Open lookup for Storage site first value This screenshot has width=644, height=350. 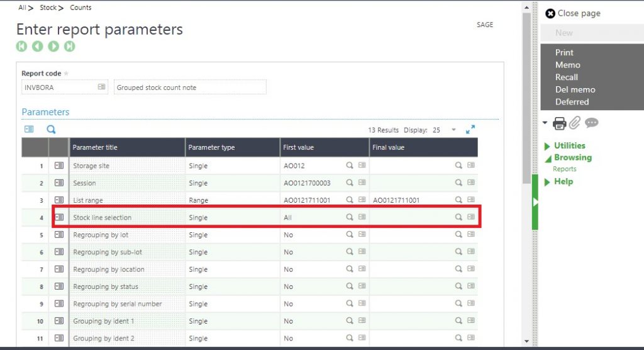click(350, 166)
